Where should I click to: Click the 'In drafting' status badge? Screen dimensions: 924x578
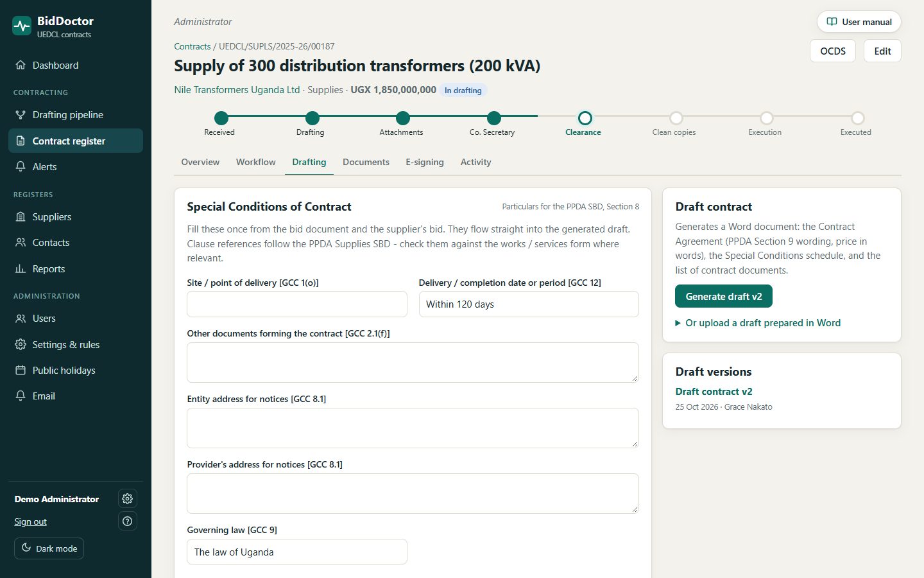pos(463,91)
